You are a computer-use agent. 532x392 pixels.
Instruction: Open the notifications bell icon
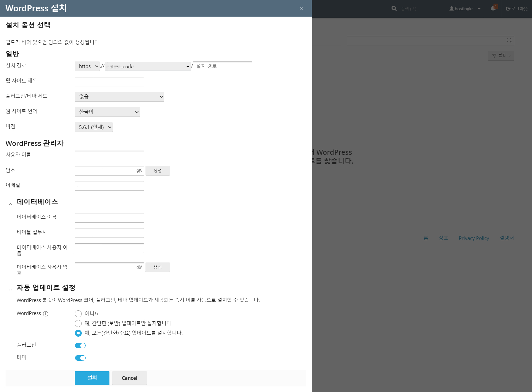[493, 8]
